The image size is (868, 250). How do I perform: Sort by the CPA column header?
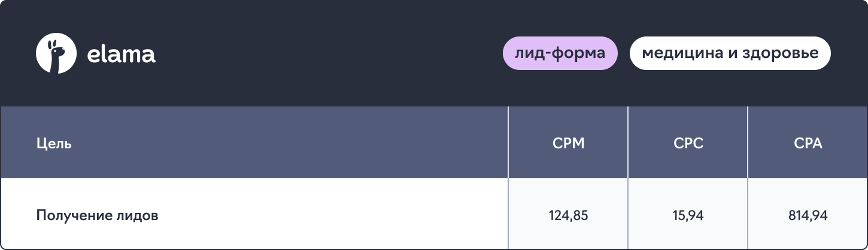[808, 144]
